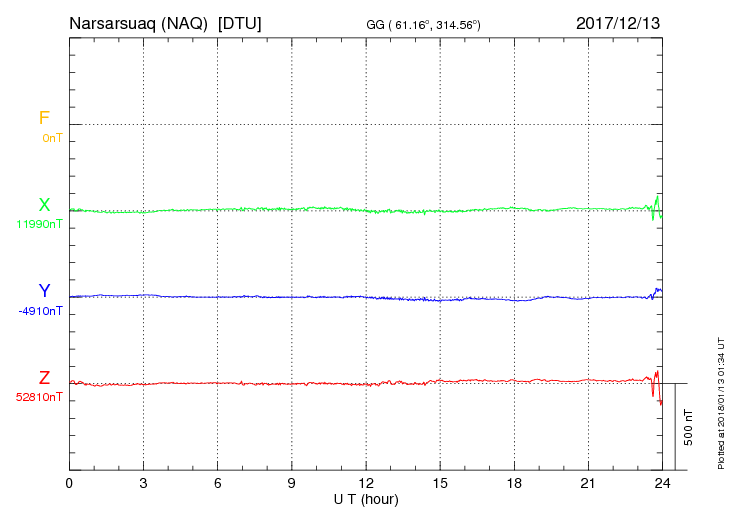Click the green X component label

pos(44,205)
